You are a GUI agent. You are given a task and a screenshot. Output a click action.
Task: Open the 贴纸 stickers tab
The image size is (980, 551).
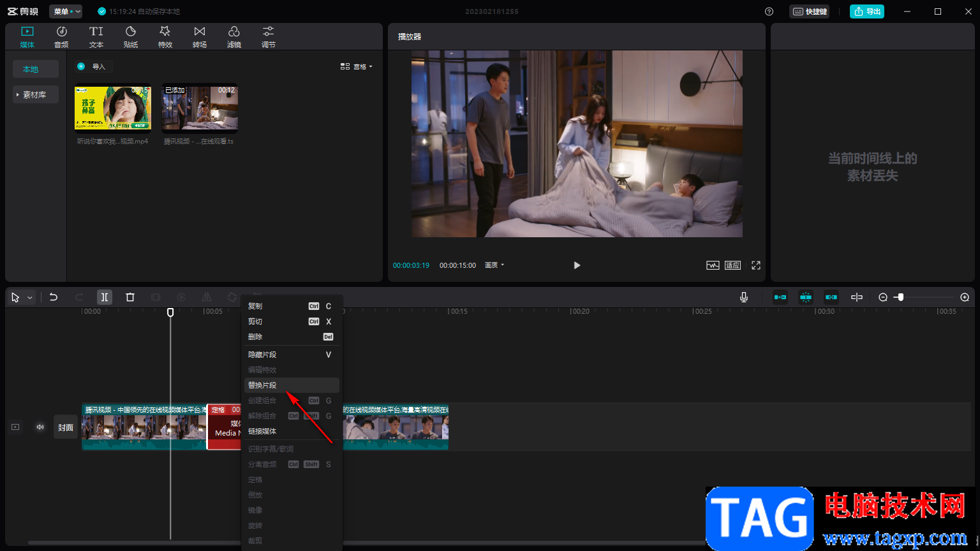pos(131,37)
